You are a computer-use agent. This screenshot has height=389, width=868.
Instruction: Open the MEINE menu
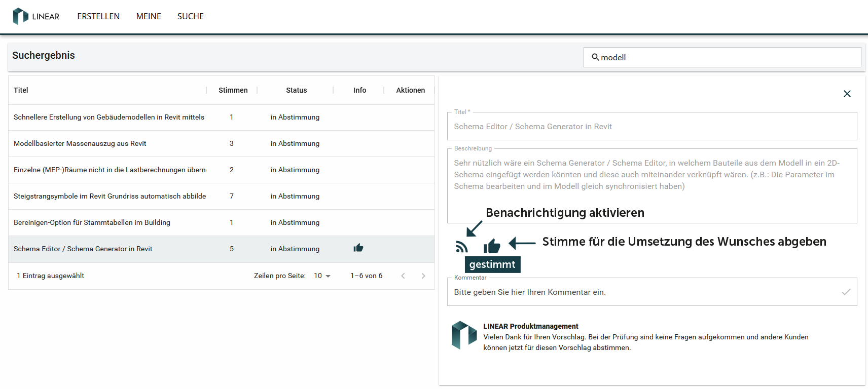click(x=149, y=16)
